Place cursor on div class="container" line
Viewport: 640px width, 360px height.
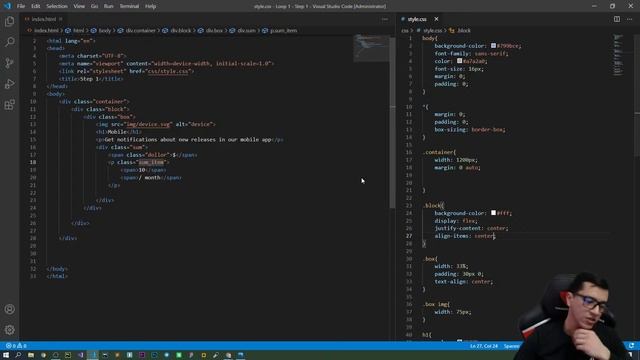coord(94,101)
